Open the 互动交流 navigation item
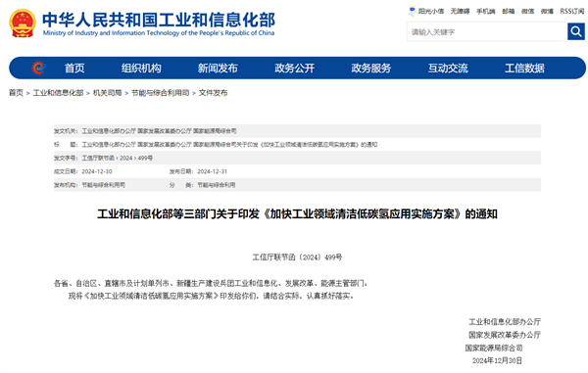Viewport: 588px width, 373px height. click(x=448, y=69)
